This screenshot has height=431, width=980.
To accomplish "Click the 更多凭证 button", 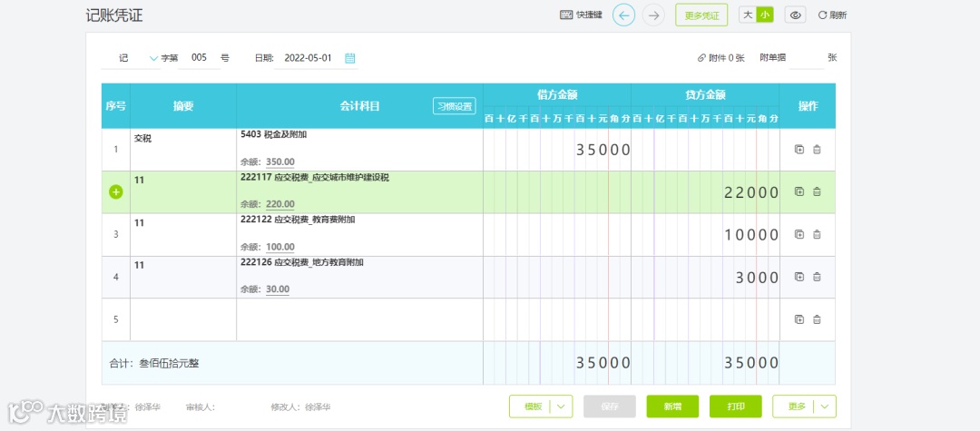I will 701,15.
